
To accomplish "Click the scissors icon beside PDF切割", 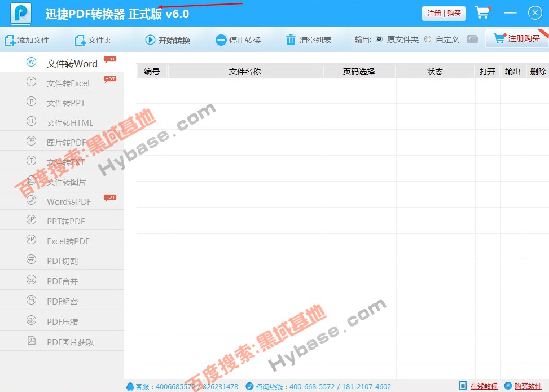I will pyautogui.click(x=31, y=259).
